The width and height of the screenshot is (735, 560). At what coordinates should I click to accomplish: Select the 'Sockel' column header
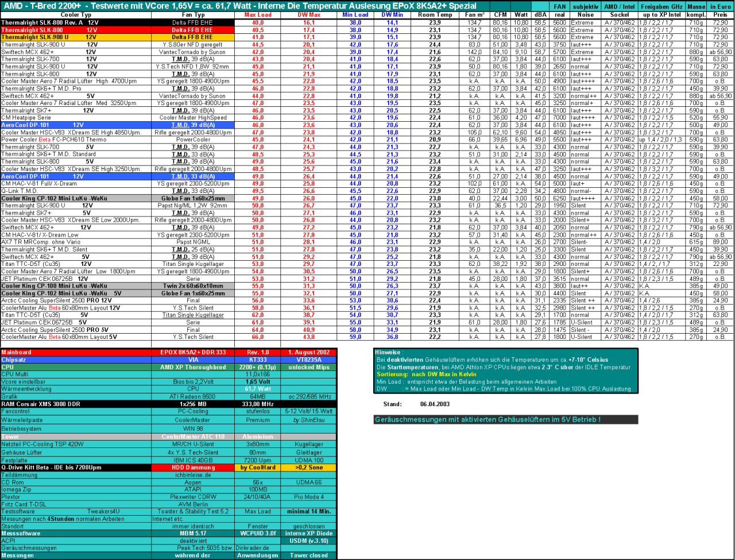coord(620,14)
